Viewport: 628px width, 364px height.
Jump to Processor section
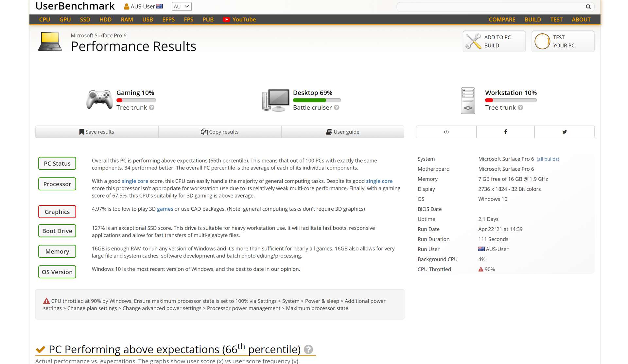pos(57,184)
